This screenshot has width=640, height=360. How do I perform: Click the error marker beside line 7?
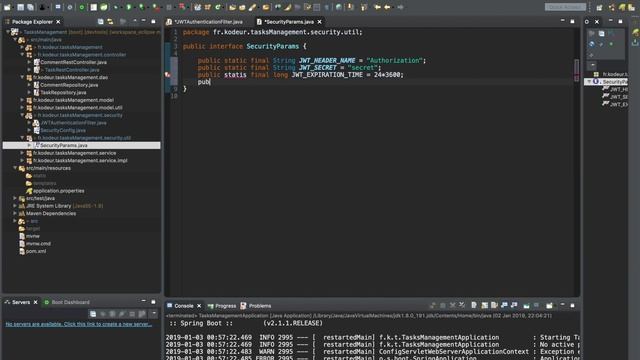click(x=168, y=75)
